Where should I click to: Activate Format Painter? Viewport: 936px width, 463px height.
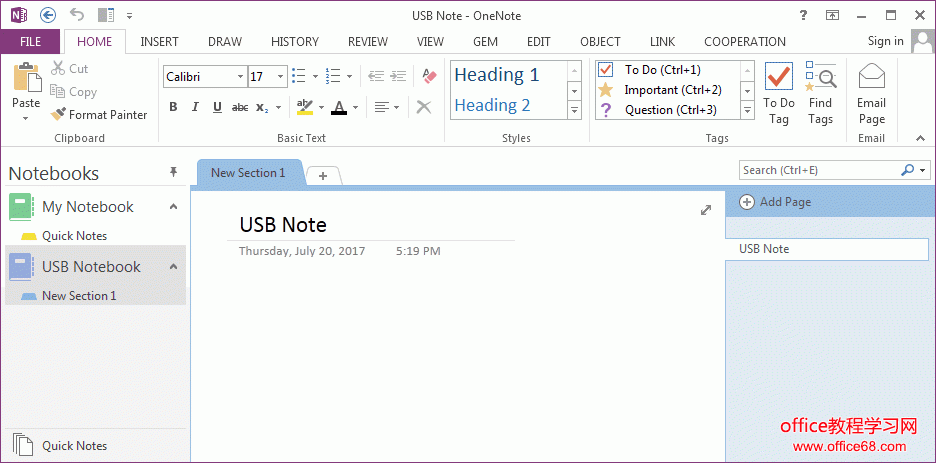click(x=98, y=115)
